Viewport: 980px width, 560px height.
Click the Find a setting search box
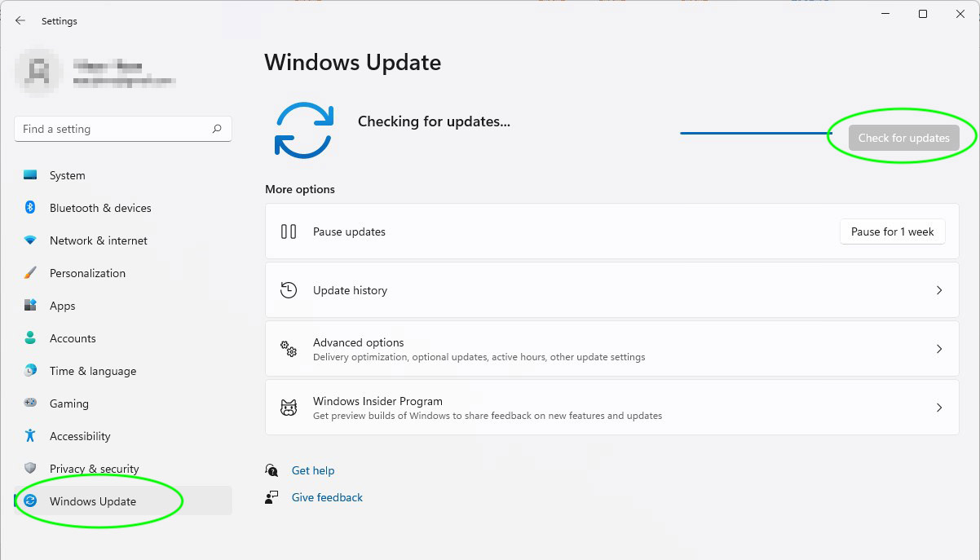[123, 129]
